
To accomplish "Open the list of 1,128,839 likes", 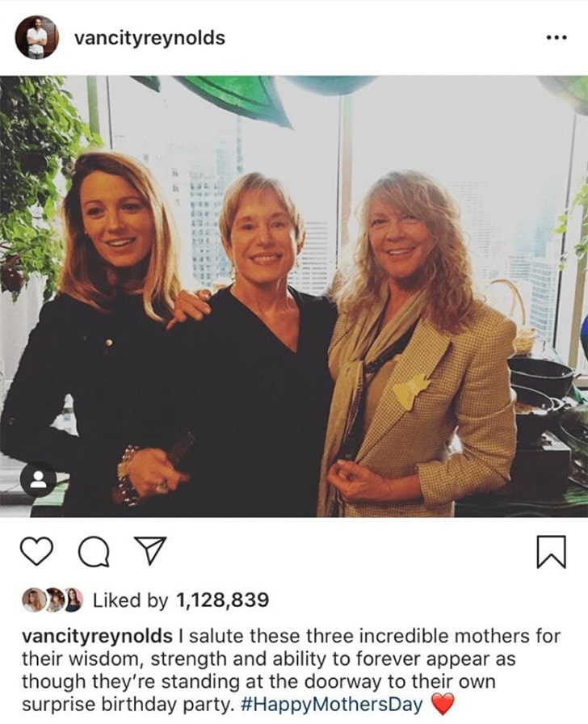I will click(222, 600).
